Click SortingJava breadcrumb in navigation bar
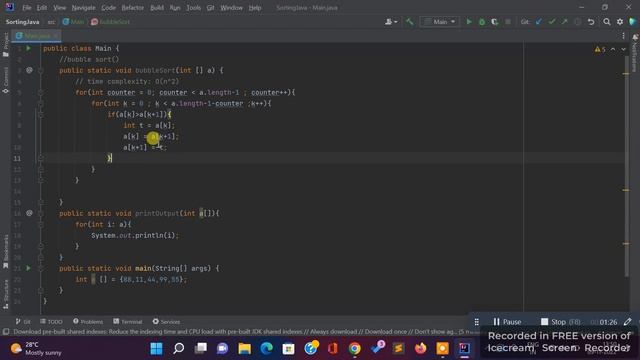 point(22,22)
